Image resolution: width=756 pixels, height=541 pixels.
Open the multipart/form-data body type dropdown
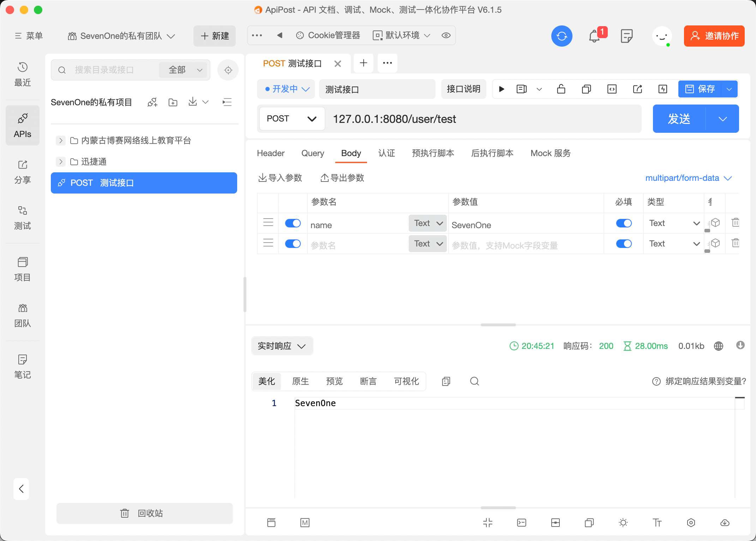688,178
